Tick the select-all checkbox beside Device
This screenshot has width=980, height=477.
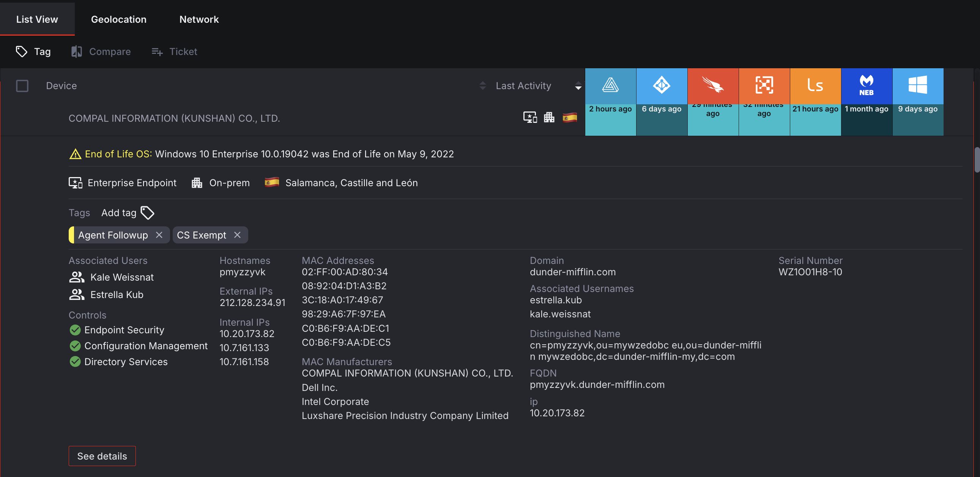point(22,86)
